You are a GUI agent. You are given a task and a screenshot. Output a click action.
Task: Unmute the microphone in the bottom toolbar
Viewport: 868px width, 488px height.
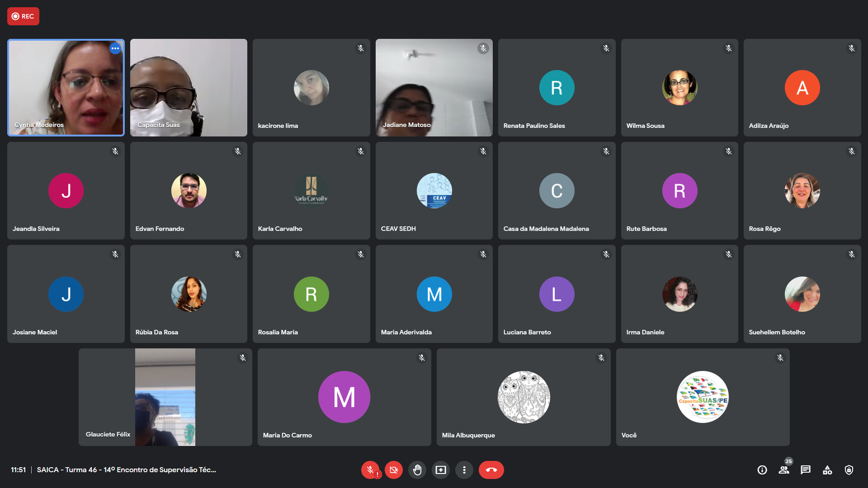coord(370,470)
